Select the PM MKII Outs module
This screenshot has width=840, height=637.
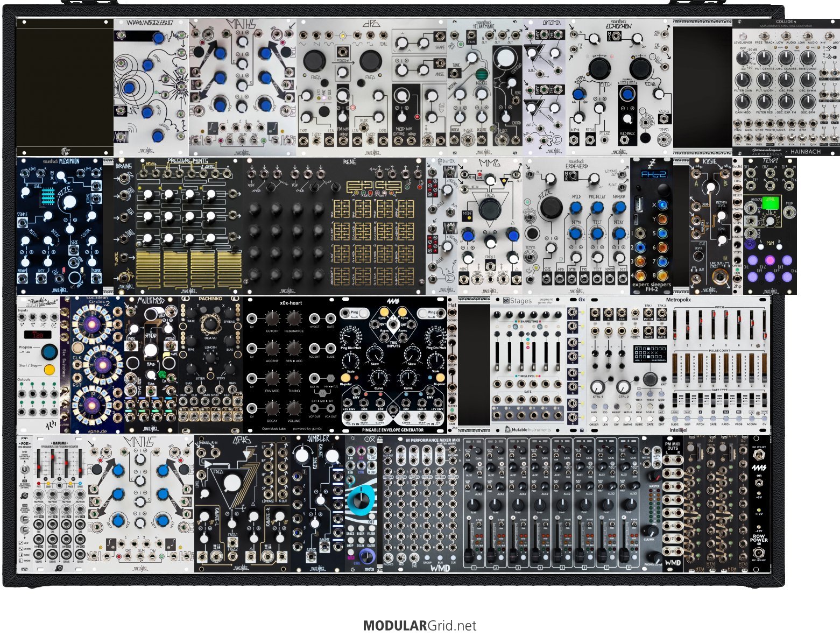pos(673,503)
